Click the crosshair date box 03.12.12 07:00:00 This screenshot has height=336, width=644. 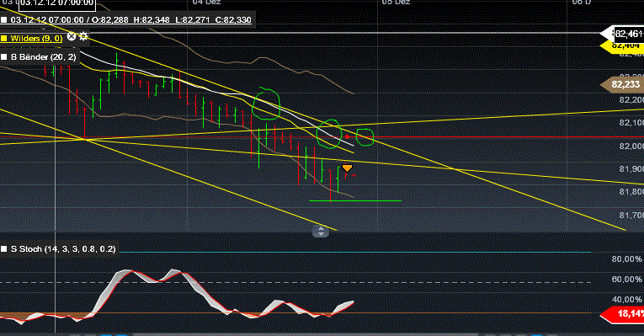click(56, 4)
